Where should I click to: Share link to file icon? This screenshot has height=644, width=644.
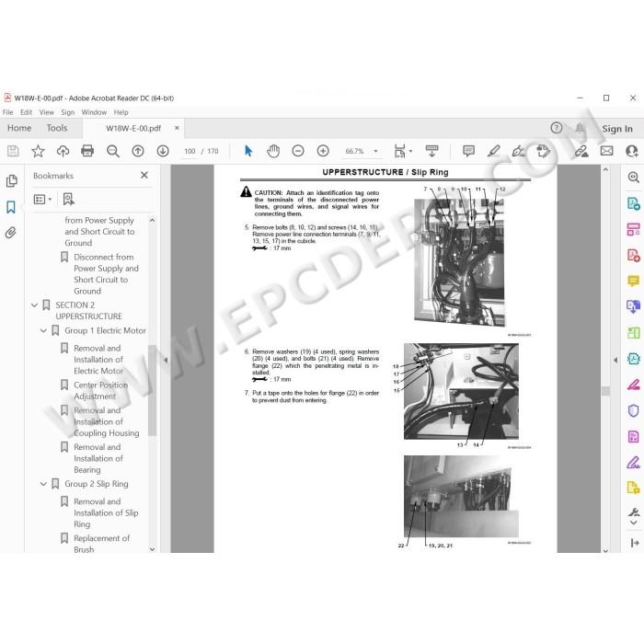point(581,151)
